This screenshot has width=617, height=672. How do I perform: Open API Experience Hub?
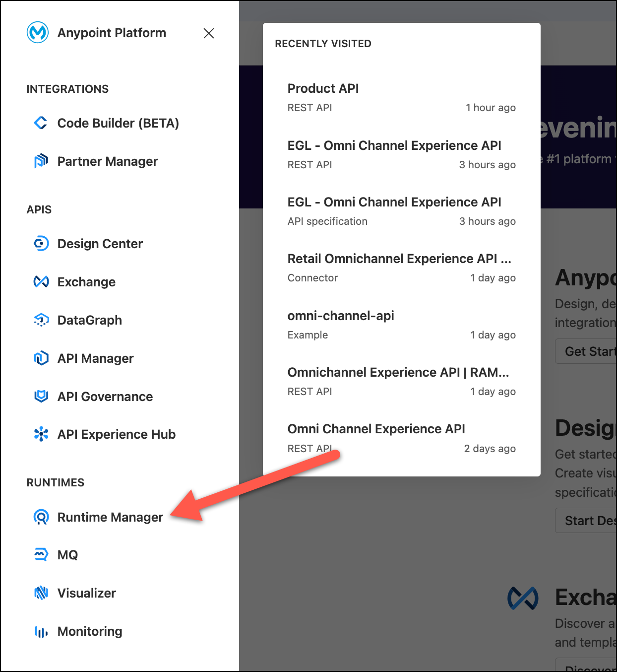(117, 434)
